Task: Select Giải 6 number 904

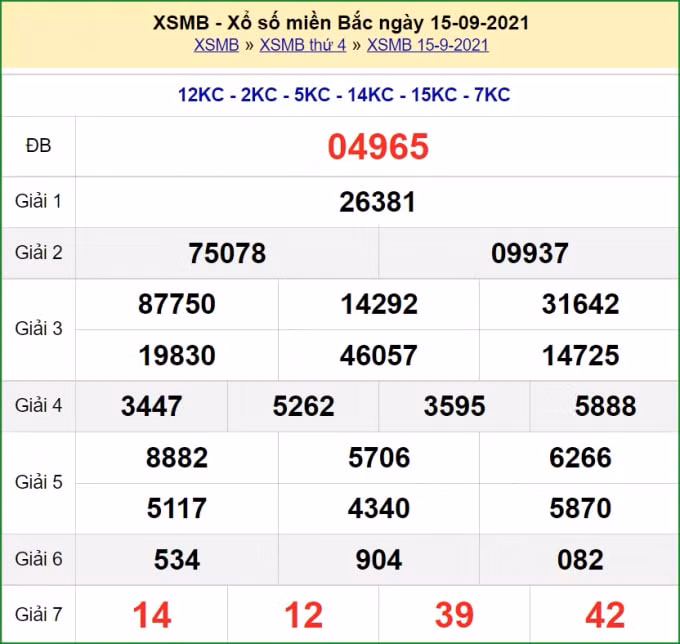Action: pos(379,560)
